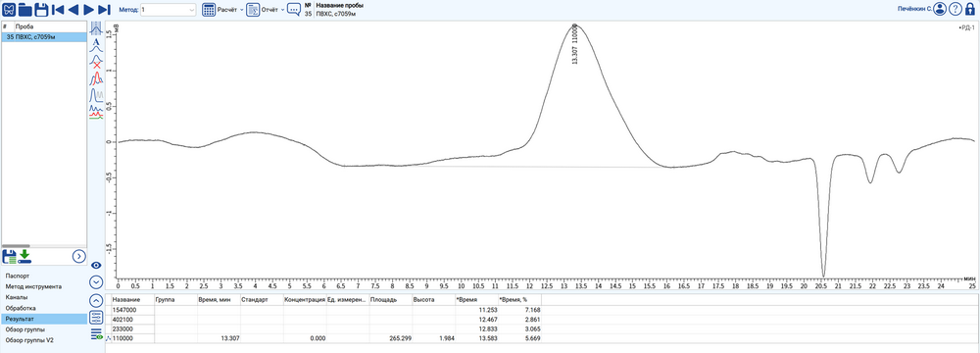Open the user profile icon
The image size is (980, 353).
[940, 10]
